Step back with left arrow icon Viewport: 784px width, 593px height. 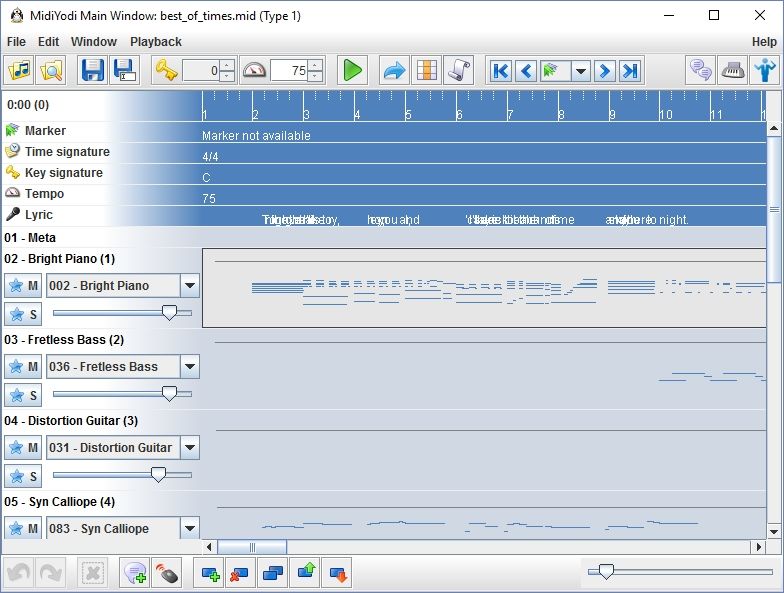526,71
